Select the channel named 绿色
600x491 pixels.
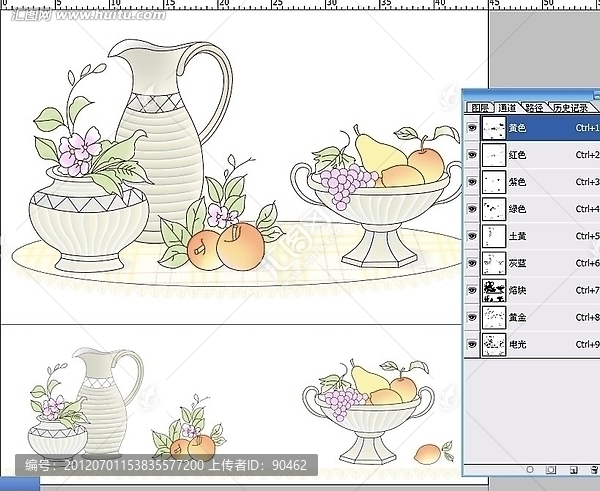[517, 209]
